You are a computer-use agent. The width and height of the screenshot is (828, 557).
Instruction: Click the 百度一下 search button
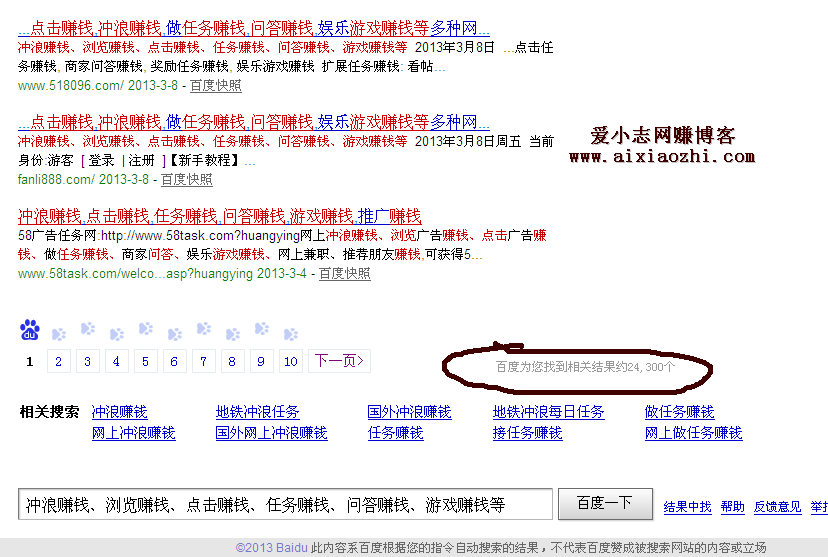605,504
